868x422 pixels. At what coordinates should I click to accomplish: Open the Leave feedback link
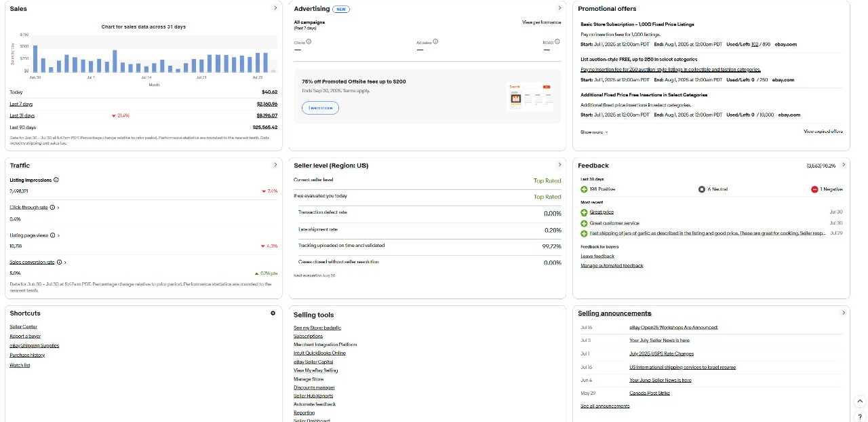[597, 256]
